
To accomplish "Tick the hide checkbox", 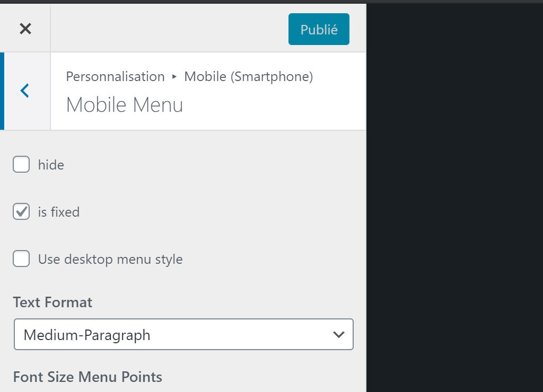I will point(21,165).
